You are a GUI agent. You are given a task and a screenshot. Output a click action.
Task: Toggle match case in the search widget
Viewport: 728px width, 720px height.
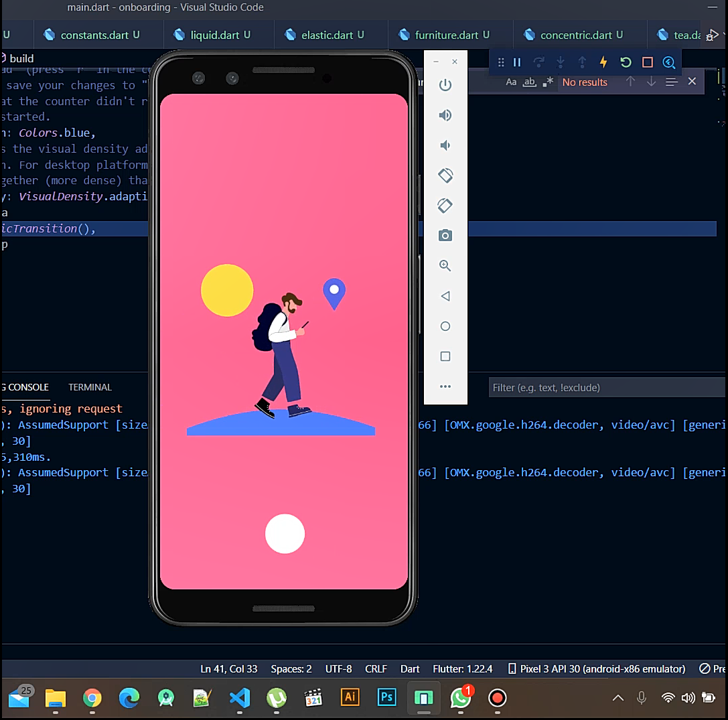coord(511,82)
